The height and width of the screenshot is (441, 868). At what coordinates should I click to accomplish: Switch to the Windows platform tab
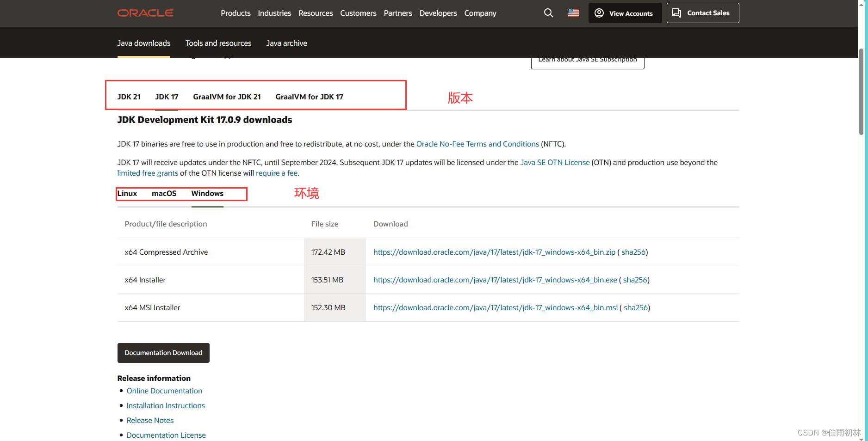tap(207, 193)
